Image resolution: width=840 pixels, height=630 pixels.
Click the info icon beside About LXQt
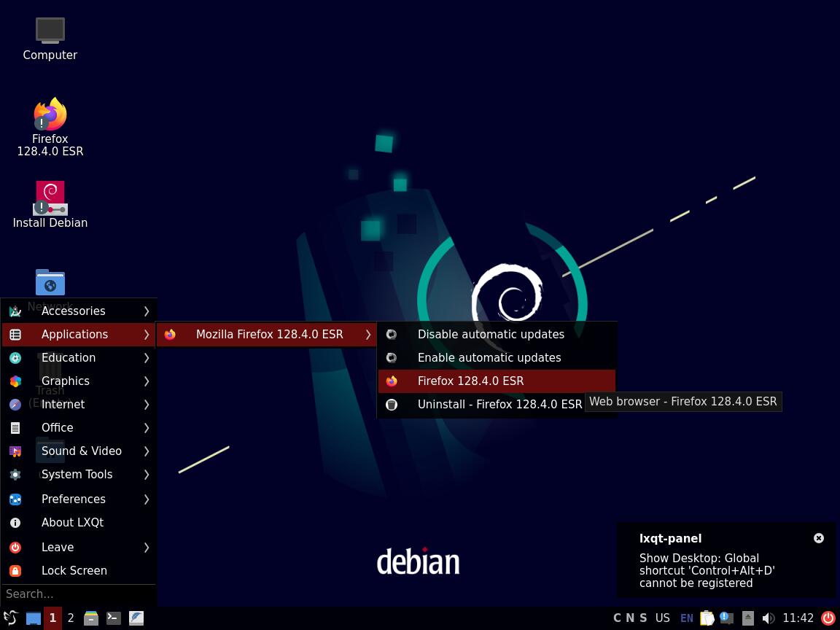point(15,522)
